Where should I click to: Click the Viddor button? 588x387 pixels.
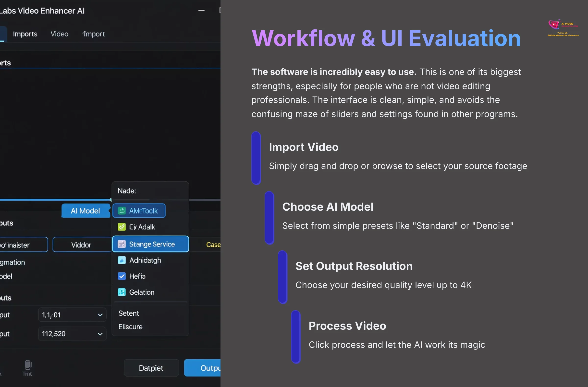pyautogui.click(x=82, y=245)
